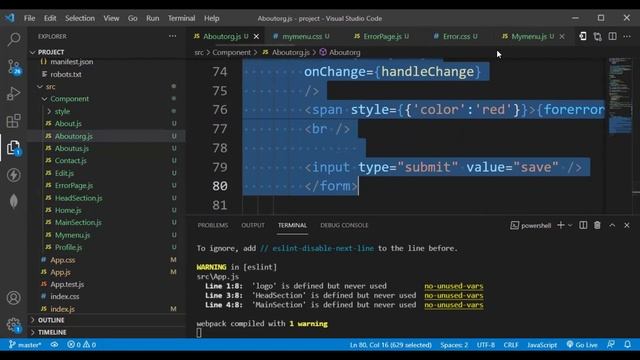
Task: Open Explorer more actions ellipsis
Action: coord(173,36)
